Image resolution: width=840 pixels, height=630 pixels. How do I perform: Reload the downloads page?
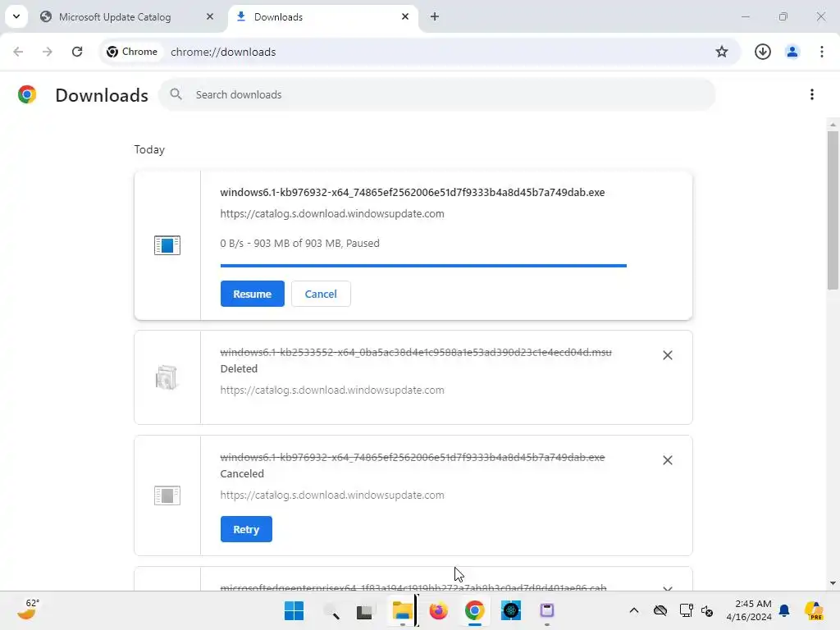pos(77,52)
